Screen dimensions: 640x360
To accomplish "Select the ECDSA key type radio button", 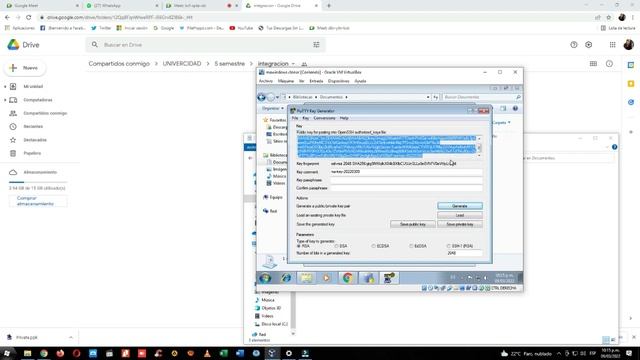I will tap(373, 246).
